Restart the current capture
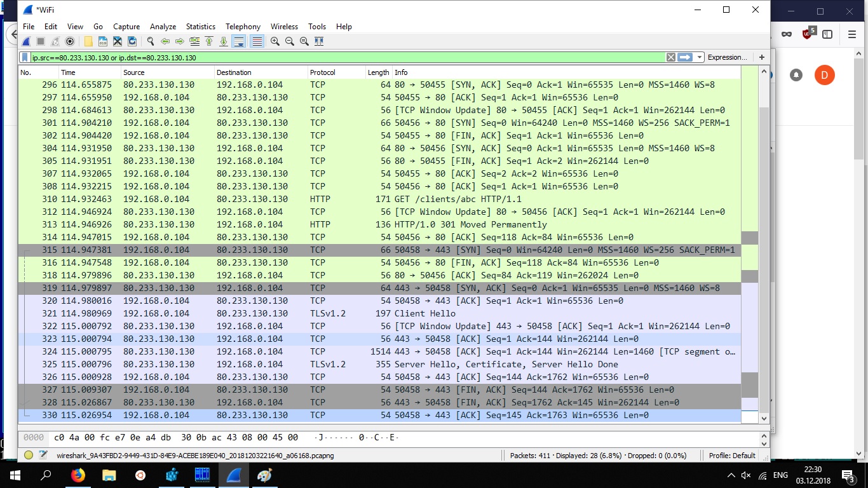Viewport: 868px width, 488px height. tap(55, 41)
